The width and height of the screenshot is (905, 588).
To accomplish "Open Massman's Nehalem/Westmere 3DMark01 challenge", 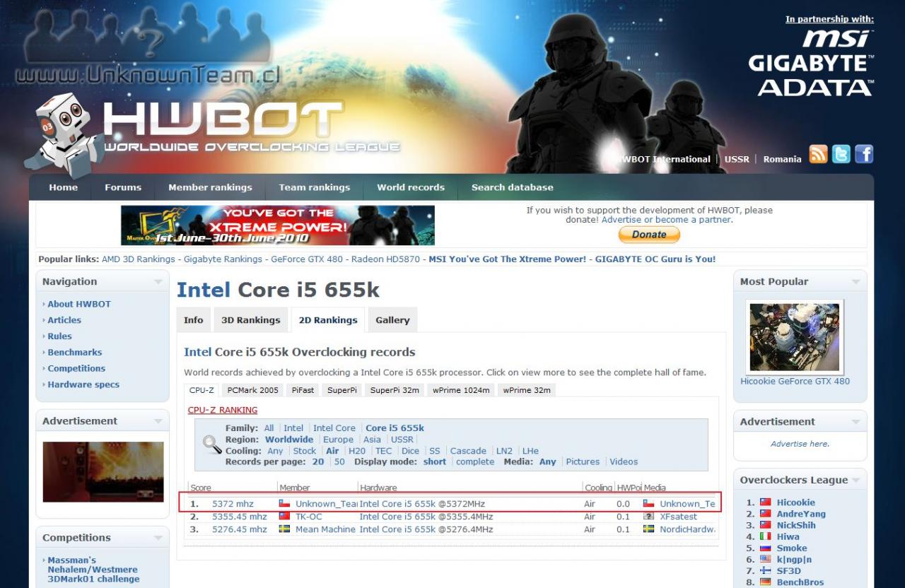I will pos(93,570).
